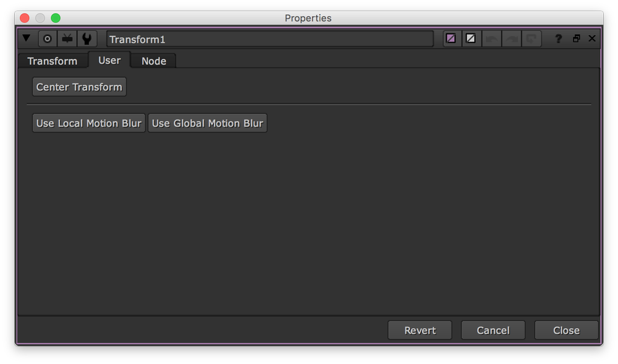Select the User tab

[x=109, y=61]
